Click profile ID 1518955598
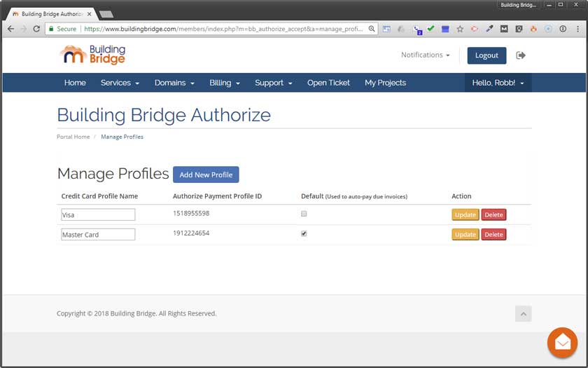Screen dimensions: 588x368 pos(191,213)
